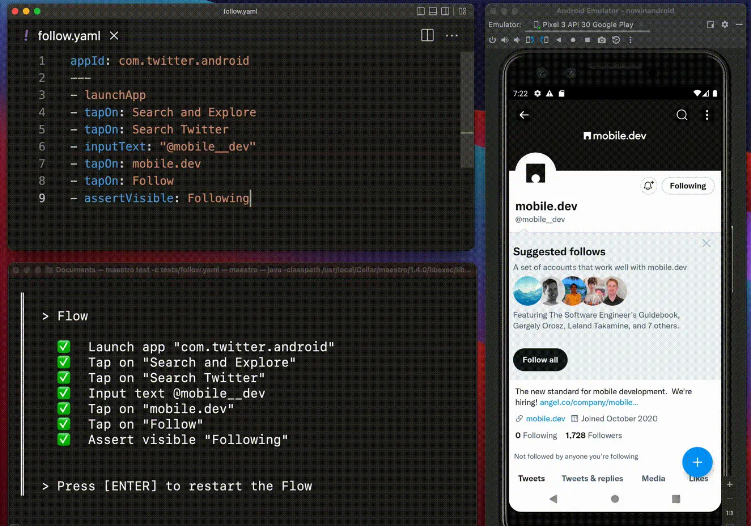Open search on the Twitter profile
751x526 pixels.
[x=682, y=115]
